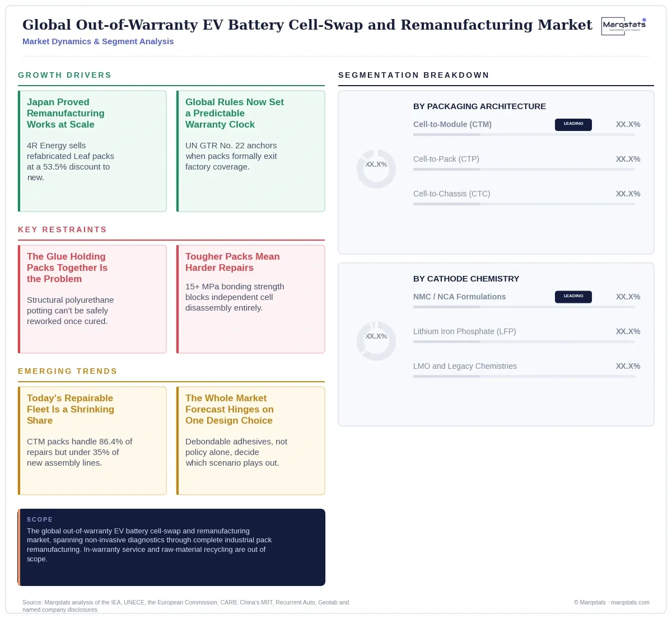Click the Lithium Iron Phosphate (LFP) label
The width and height of the screenshot is (672, 619).
[465, 331]
